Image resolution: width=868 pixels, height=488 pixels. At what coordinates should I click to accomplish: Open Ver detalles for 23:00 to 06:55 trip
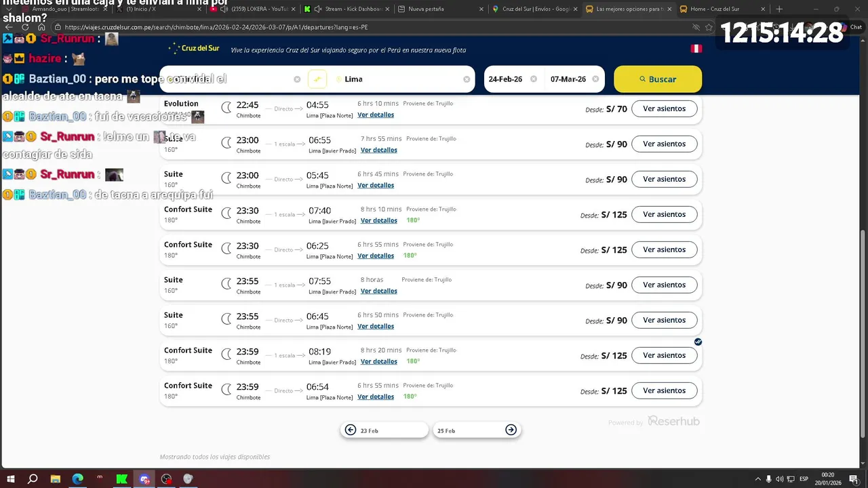click(378, 150)
